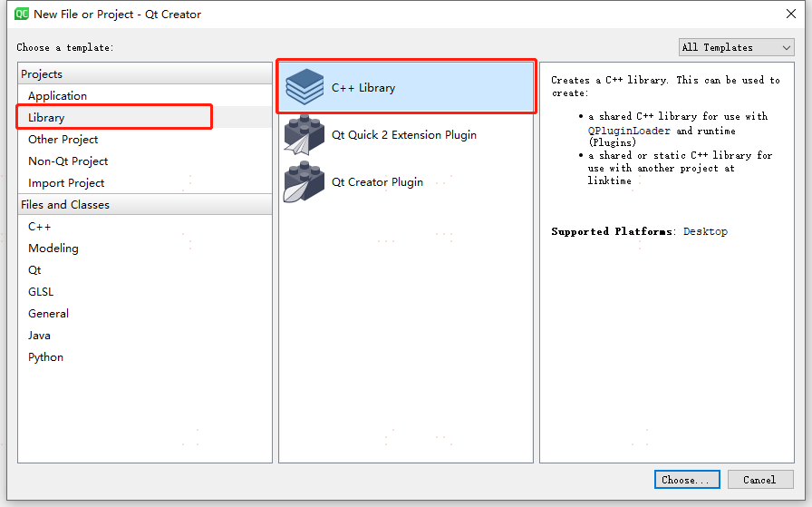Select Import Project category

145,183
